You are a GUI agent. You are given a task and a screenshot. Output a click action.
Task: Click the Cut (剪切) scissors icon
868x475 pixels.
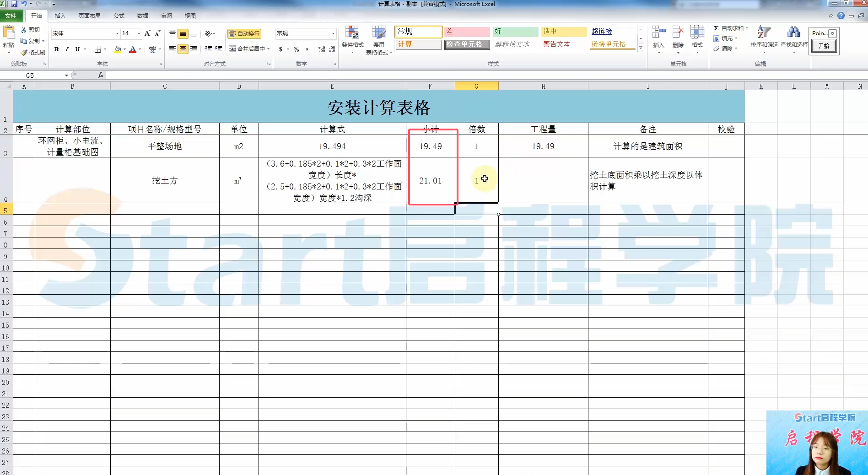[x=24, y=30]
